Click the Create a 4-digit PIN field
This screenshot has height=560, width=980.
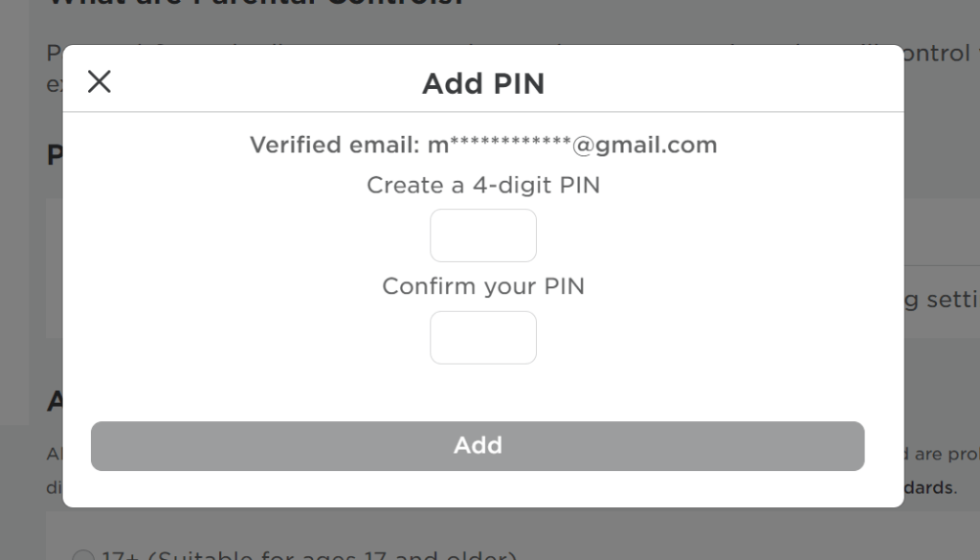[x=483, y=235]
